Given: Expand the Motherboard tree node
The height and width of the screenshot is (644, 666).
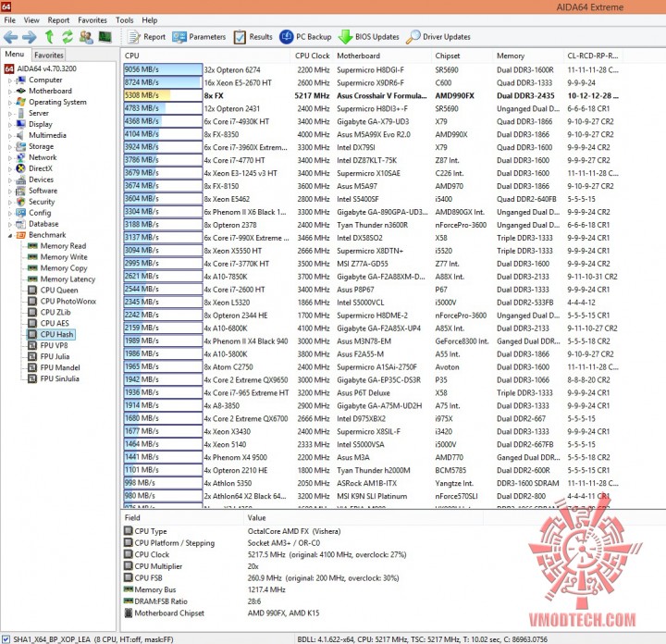Looking at the screenshot, I should pyautogui.click(x=10, y=91).
